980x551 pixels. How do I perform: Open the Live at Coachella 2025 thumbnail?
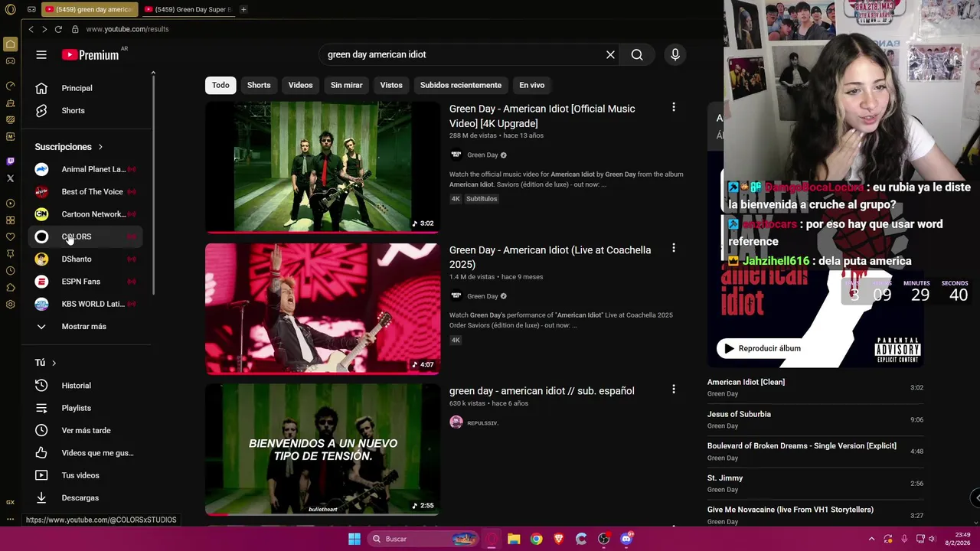[x=322, y=308]
